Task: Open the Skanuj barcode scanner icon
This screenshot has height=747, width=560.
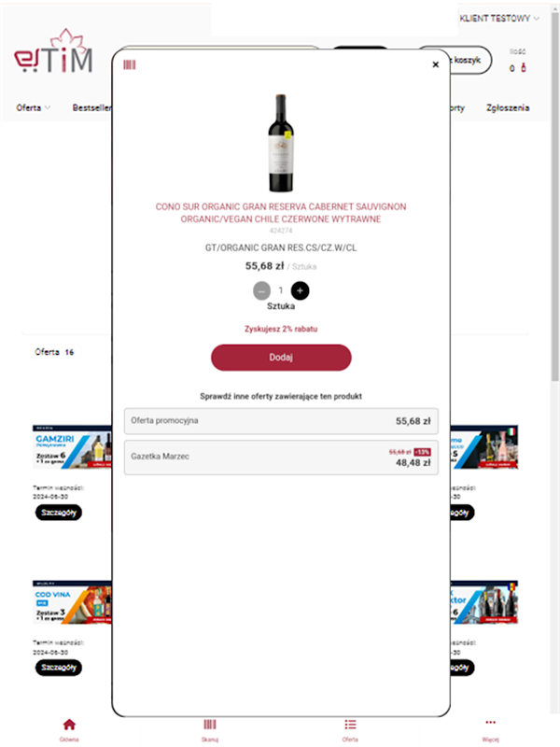Action: point(210,725)
